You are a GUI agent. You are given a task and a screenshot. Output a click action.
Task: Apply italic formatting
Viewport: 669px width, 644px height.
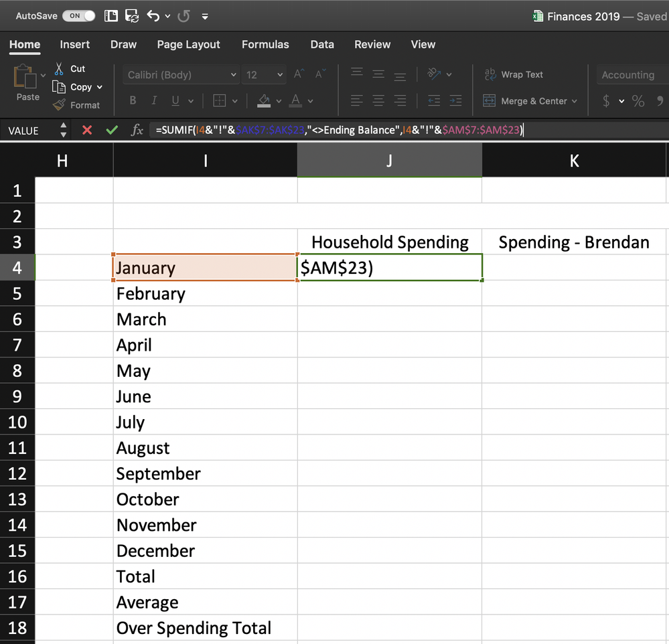[153, 100]
